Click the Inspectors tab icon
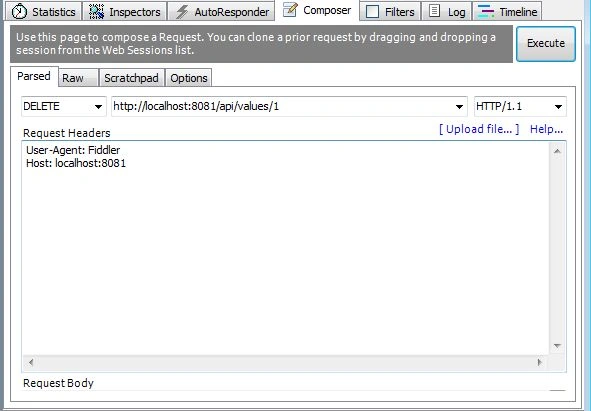 click(x=96, y=12)
